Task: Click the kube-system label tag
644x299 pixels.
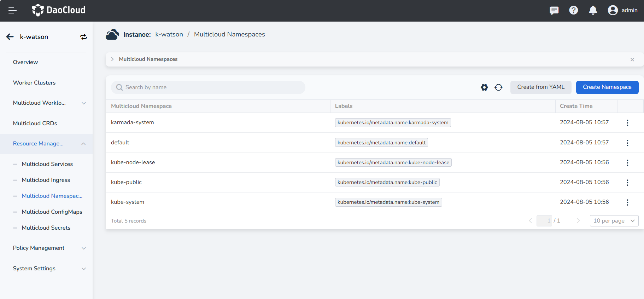Action: point(388,202)
